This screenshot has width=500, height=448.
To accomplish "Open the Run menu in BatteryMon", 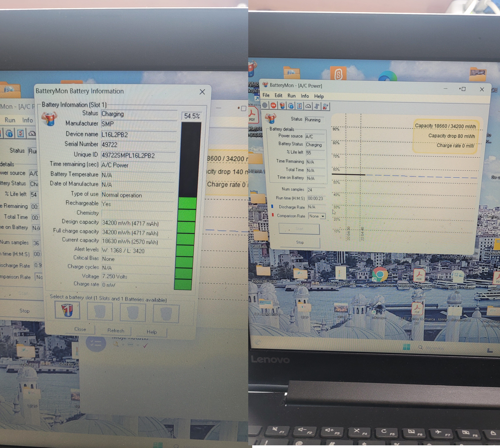I will (291, 96).
